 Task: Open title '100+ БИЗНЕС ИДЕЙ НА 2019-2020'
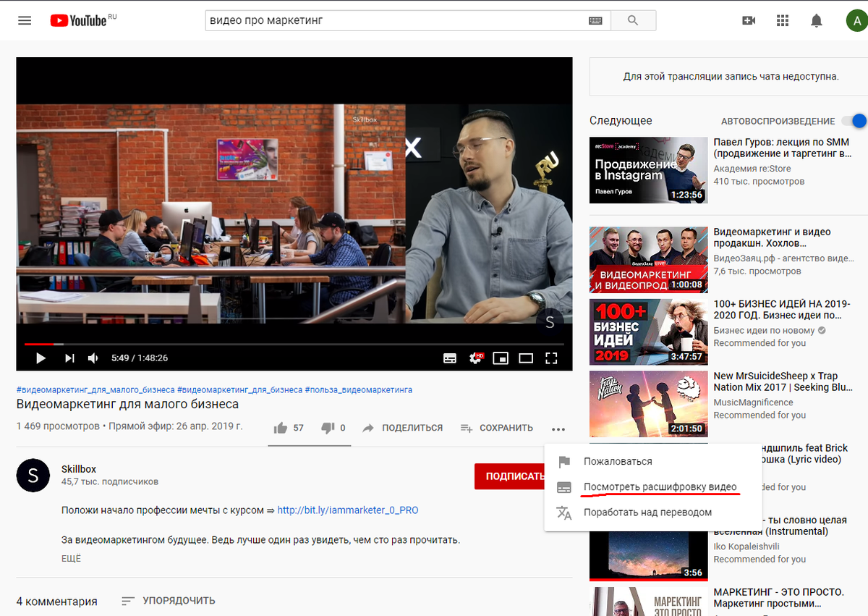[x=782, y=310]
